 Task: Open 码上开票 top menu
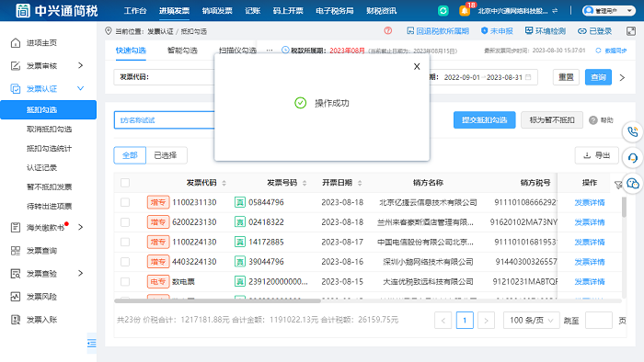coord(288,11)
